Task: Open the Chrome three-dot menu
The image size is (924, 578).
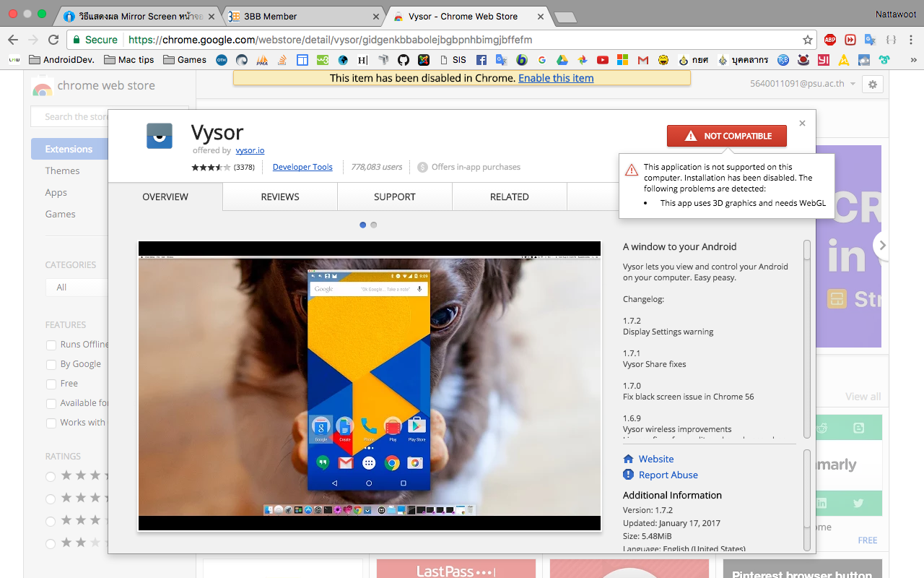Action: point(911,40)
